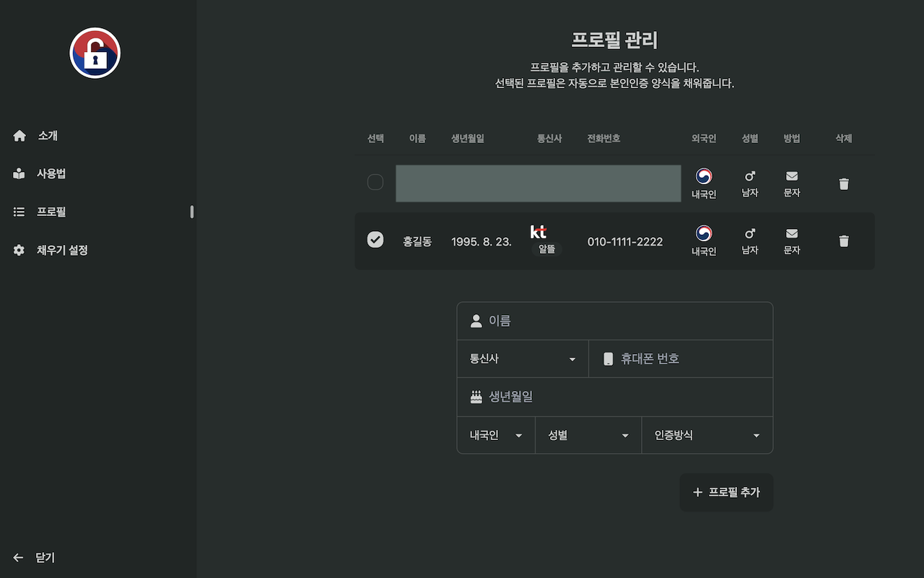
Task: Focus the 생년월일 birthdate input field
Action: click(615, 397)
